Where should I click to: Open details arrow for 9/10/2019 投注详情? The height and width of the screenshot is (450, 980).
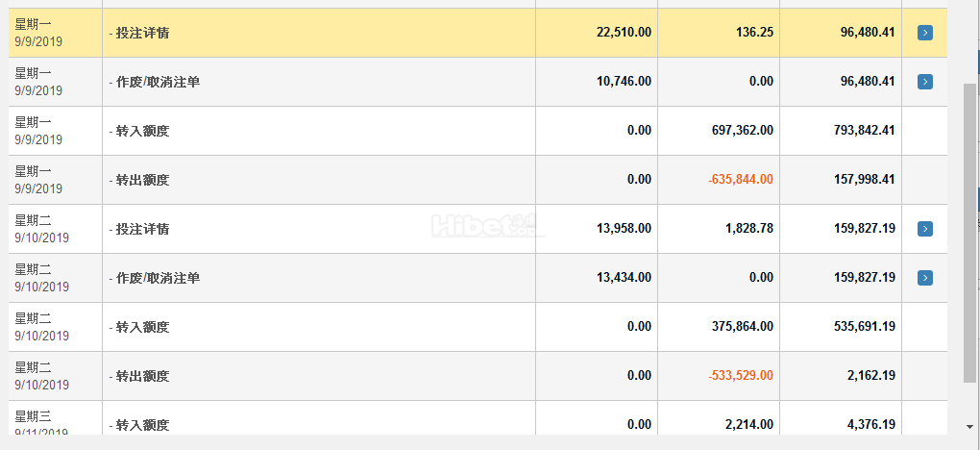point(924,229)
